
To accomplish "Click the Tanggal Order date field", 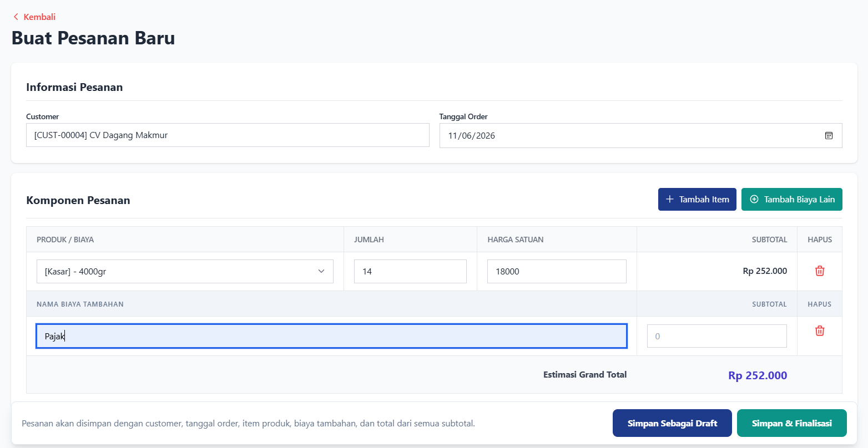I will click(x=640, y=135).
